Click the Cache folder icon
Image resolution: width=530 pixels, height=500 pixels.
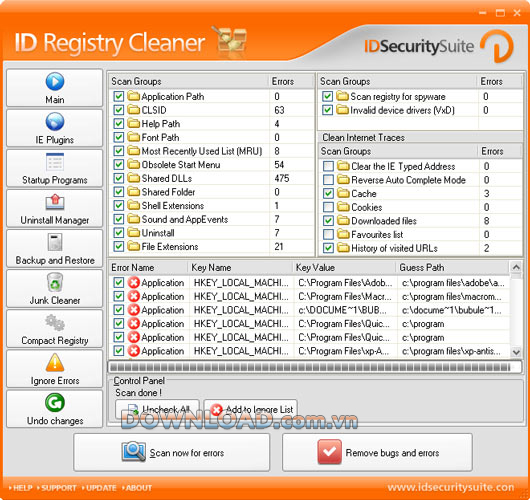[x=343, y=193]
